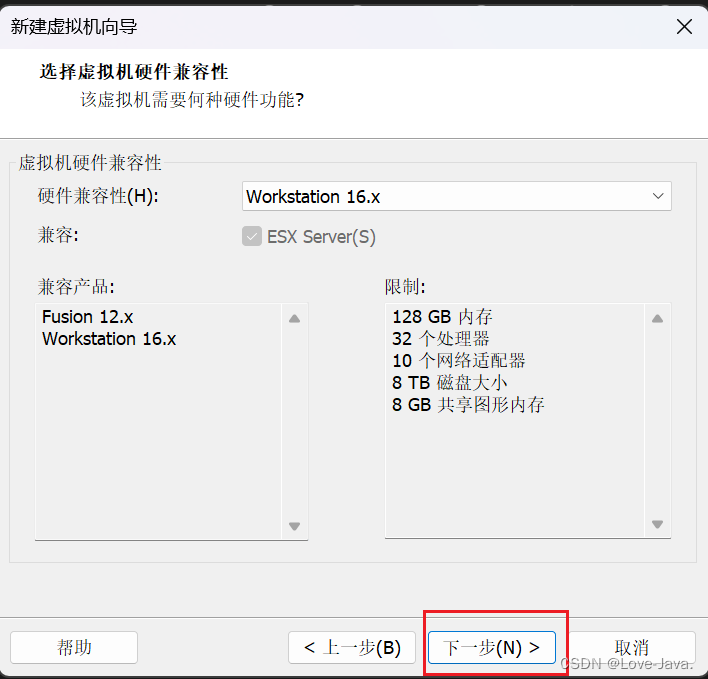Click the 新建虚拟机向导 title bar
The image size is (708, 679).
(300, 27)
